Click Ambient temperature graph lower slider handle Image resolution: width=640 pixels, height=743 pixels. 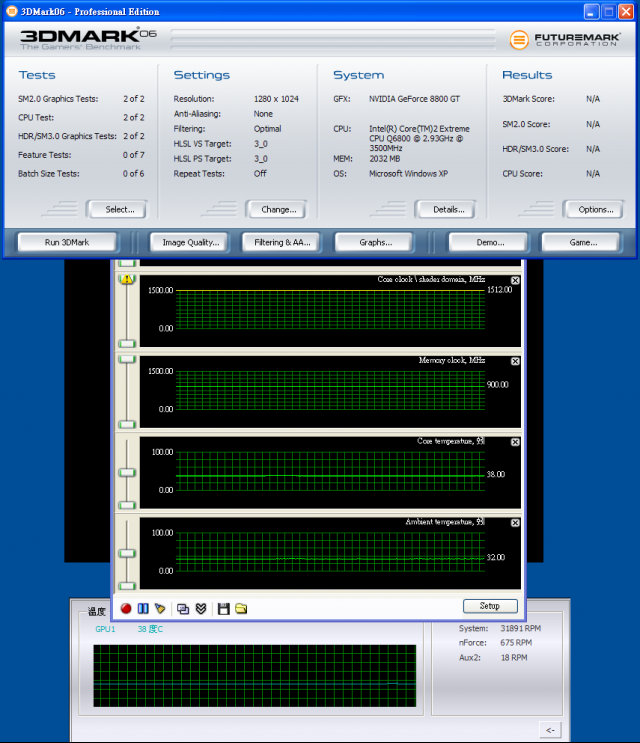(x=127, y=586)
